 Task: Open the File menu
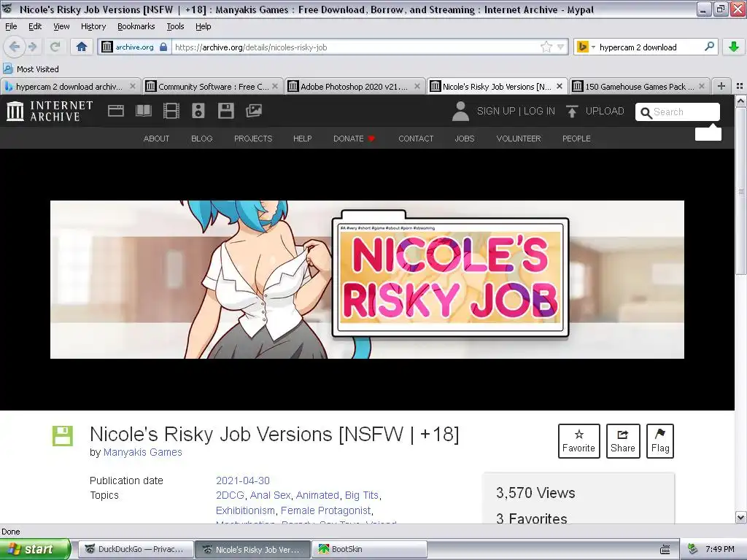11,27
